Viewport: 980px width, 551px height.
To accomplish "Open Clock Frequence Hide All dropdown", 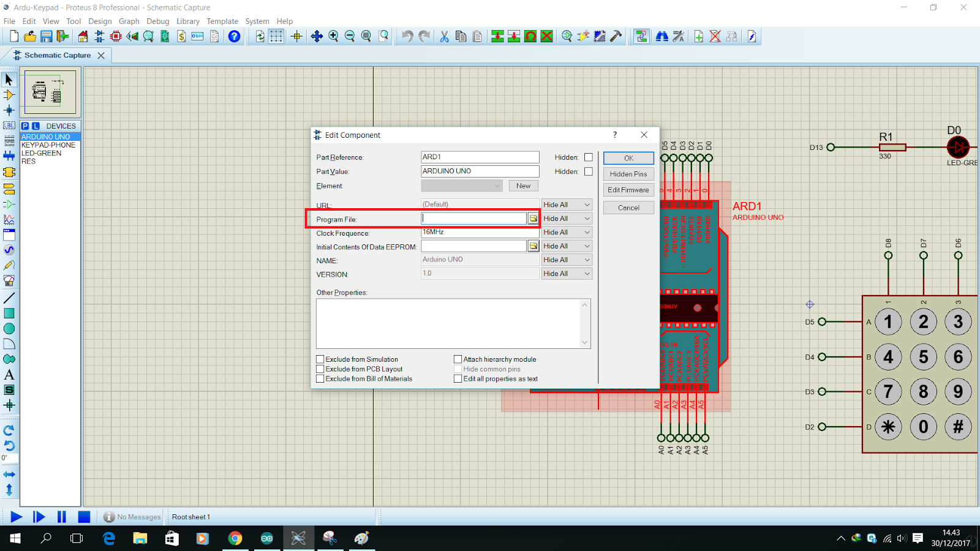I will (x=567, y=232).
